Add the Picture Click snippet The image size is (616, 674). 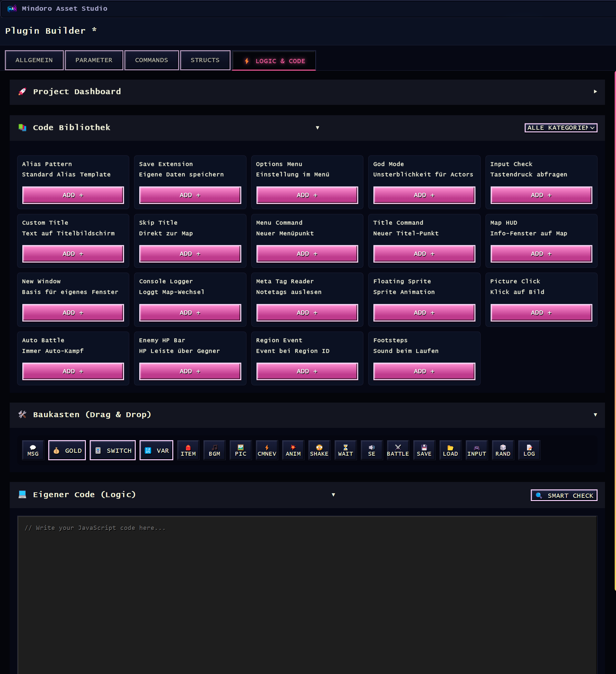(542, 313)
